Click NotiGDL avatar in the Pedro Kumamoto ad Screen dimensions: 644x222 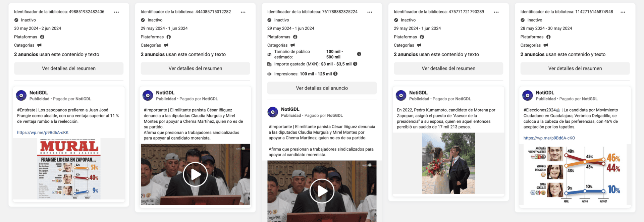pos(401,96)
